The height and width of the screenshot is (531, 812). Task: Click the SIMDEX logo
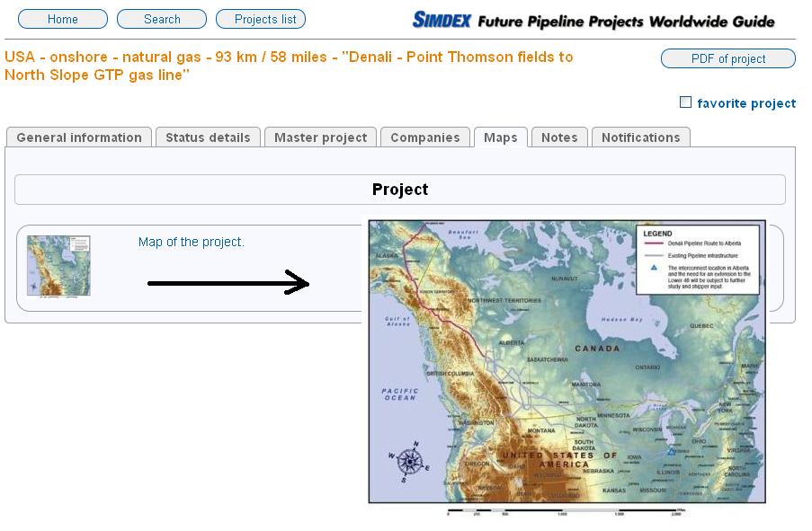(x=442, y=20)
